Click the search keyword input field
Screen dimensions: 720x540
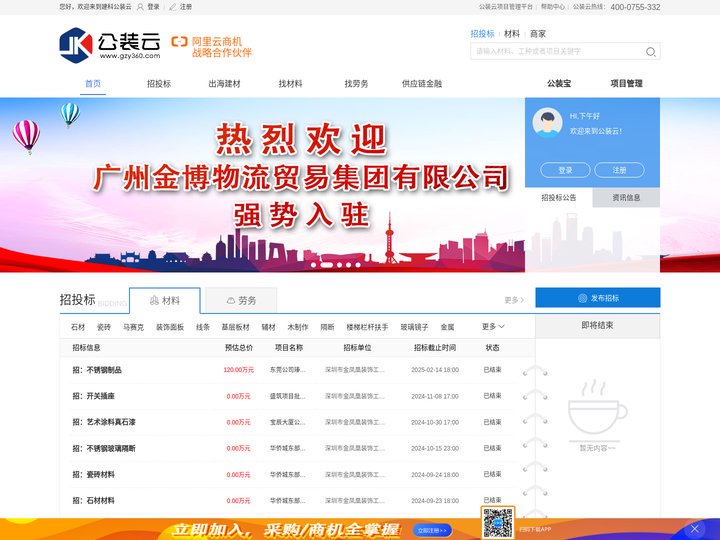[x=557, y=51]
